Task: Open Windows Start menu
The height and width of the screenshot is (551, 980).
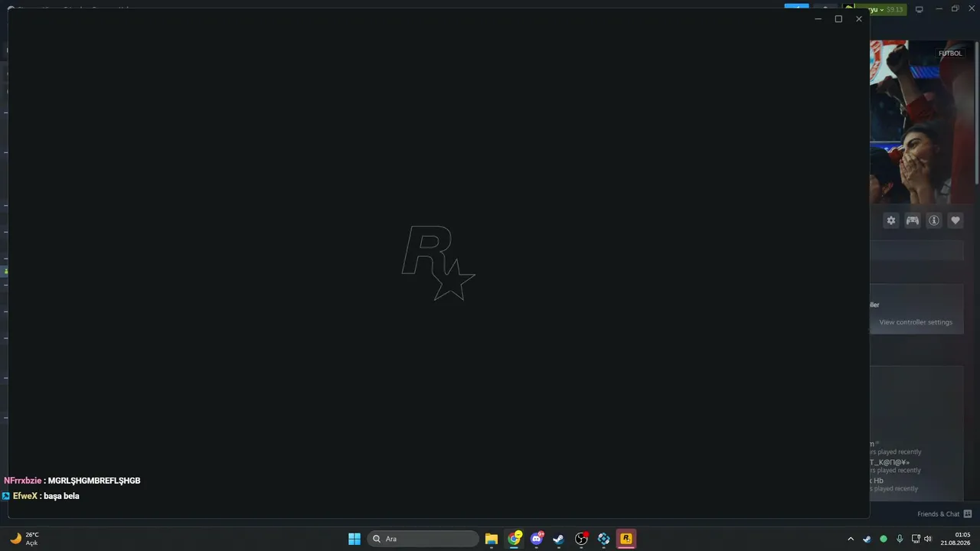Action: click(354, 539)
